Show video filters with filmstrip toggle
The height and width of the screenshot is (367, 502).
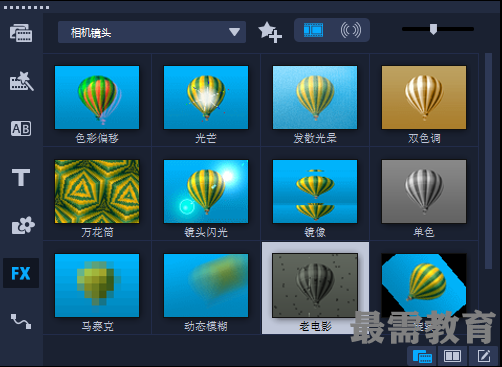pyautogui.click(x=313, y=30)
